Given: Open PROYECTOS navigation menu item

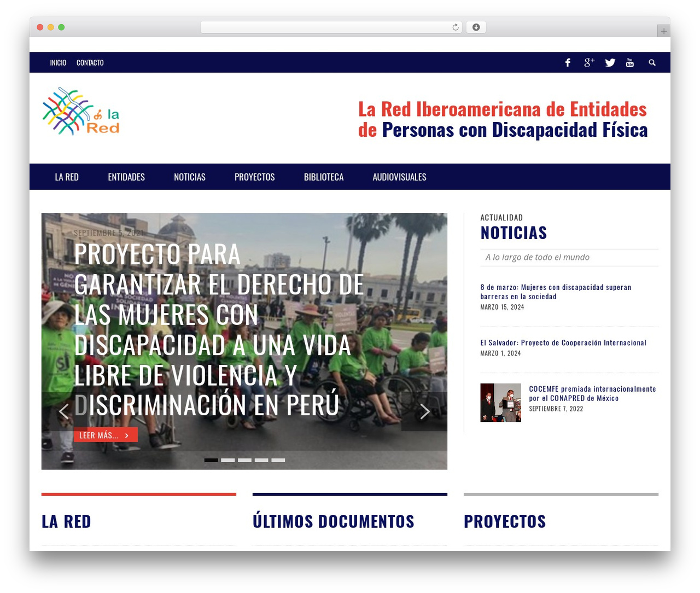Looking at the screenshot, I should click(x=255, y=177).
